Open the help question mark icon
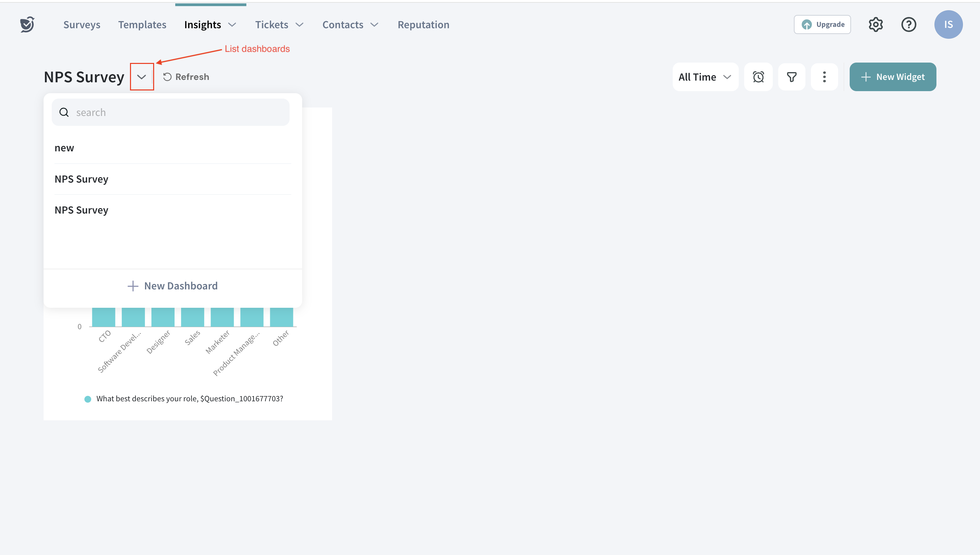The image size is (980, 555). click(x=908, y=24)
